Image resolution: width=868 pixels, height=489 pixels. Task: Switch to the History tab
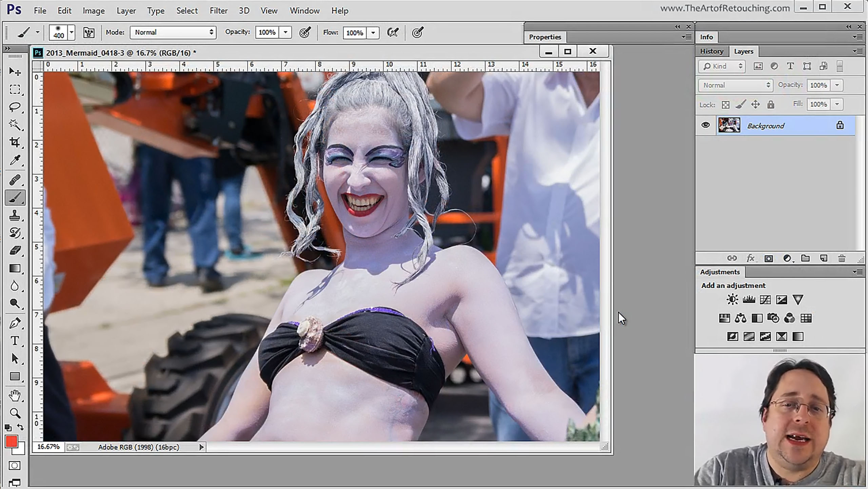click(712, 51)
